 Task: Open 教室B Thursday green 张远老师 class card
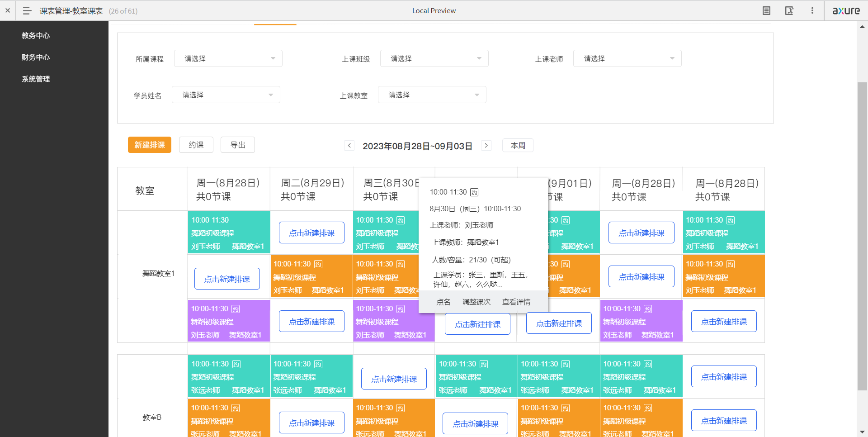[476, 376]
